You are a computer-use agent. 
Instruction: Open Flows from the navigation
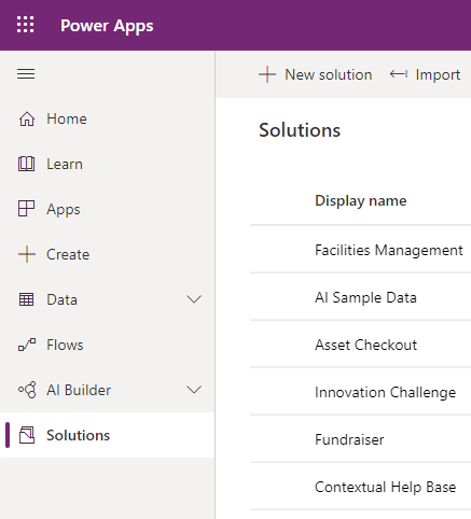point(65,345)
